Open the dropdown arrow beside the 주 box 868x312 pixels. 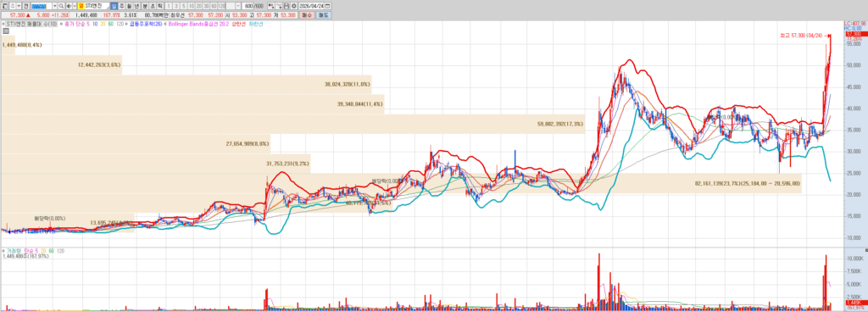pos(19,6)
